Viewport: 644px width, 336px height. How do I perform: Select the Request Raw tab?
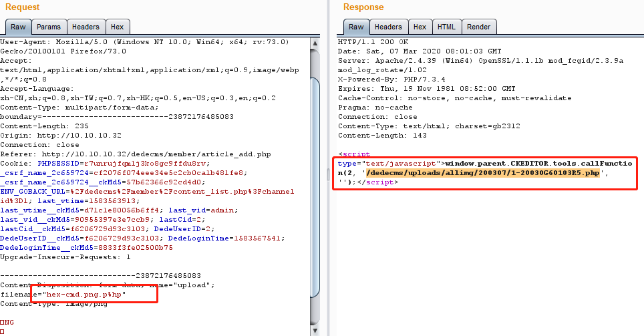pyautogui.click(x=18, y=27)
